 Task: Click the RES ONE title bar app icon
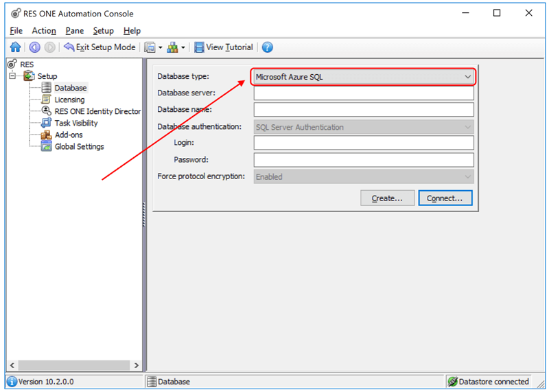click(x=15, y=14)
